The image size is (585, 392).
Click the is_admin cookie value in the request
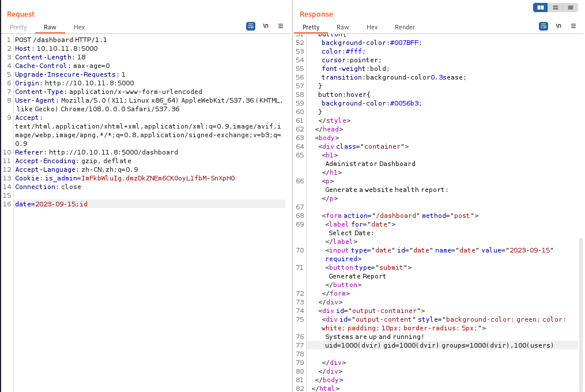(158, 178)
